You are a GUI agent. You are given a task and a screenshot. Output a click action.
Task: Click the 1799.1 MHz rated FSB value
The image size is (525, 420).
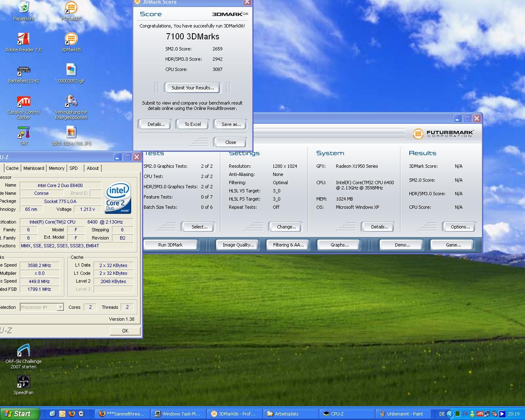[x=39, y=289]
